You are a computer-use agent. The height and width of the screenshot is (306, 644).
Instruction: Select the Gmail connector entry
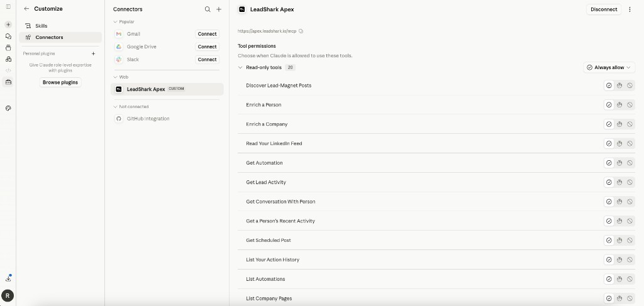(133, 34)
